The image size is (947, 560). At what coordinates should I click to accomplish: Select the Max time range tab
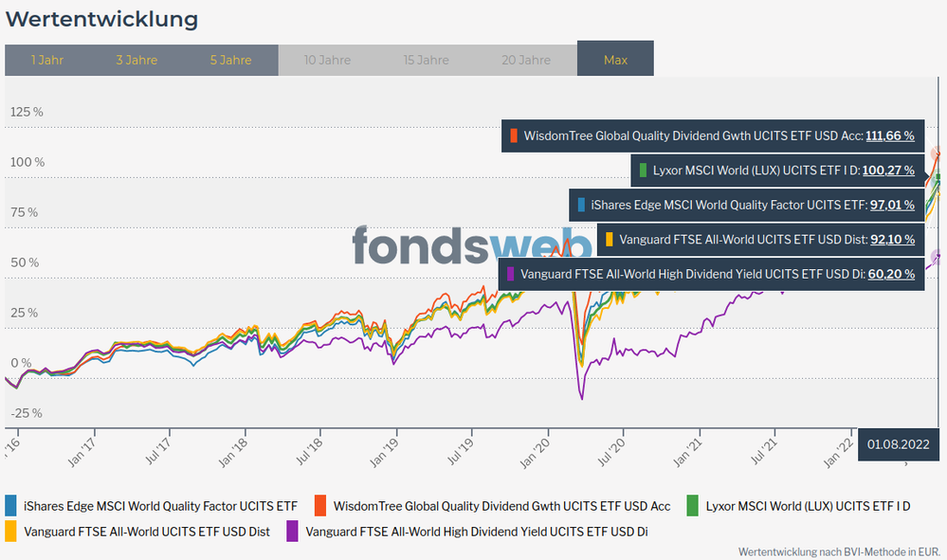pyautogui.click(x=615, y=60)
